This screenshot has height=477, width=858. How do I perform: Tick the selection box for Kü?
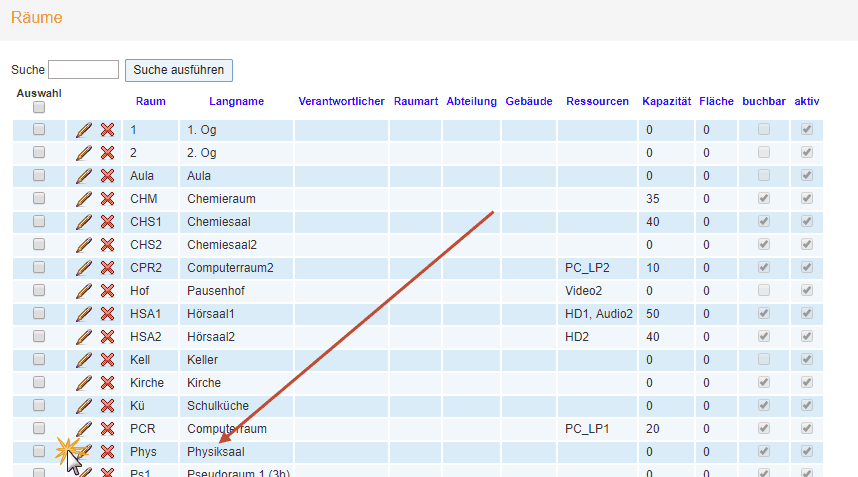39,406
